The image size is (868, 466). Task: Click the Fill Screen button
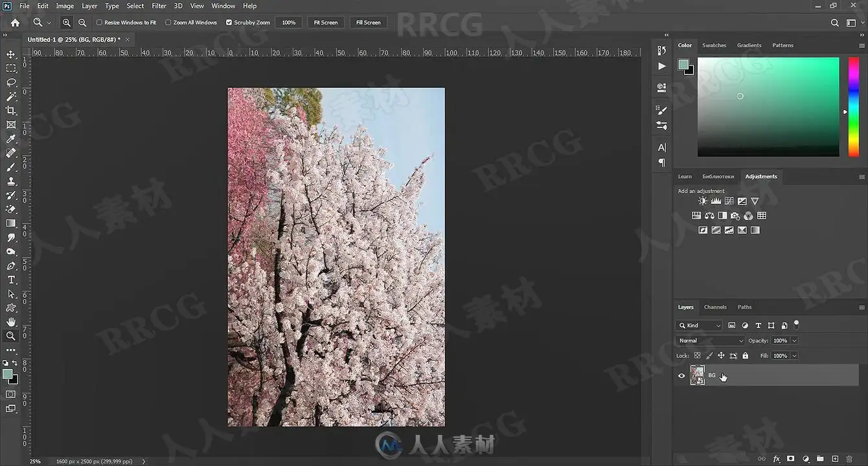coord(368,23)
